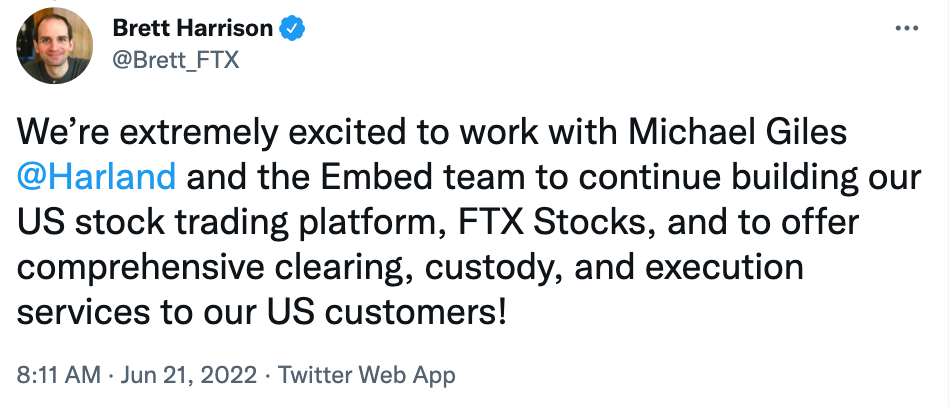Open the three-dot more options menu
950x406 pixels.
pyautogui.click(x=905, y=27)
